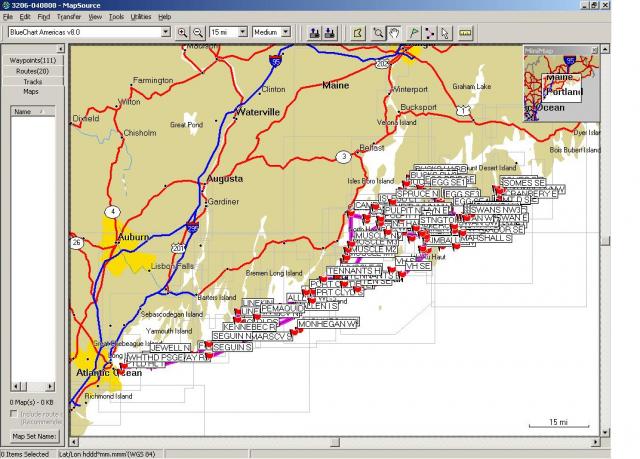Click the KENNEBEC R waypoint label
Image resolution: width=640 pixels, height=459 pixels.
point(249,327)
